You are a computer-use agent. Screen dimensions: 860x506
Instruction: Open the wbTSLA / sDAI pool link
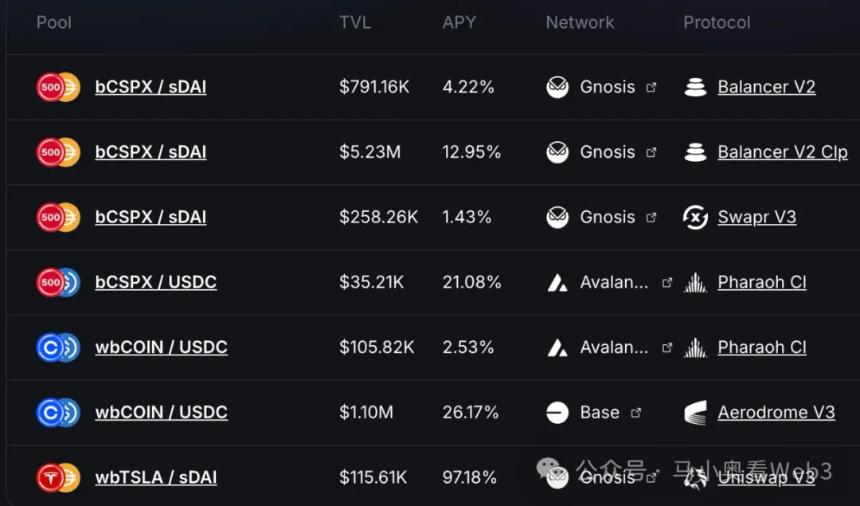[x=156, y=477]
